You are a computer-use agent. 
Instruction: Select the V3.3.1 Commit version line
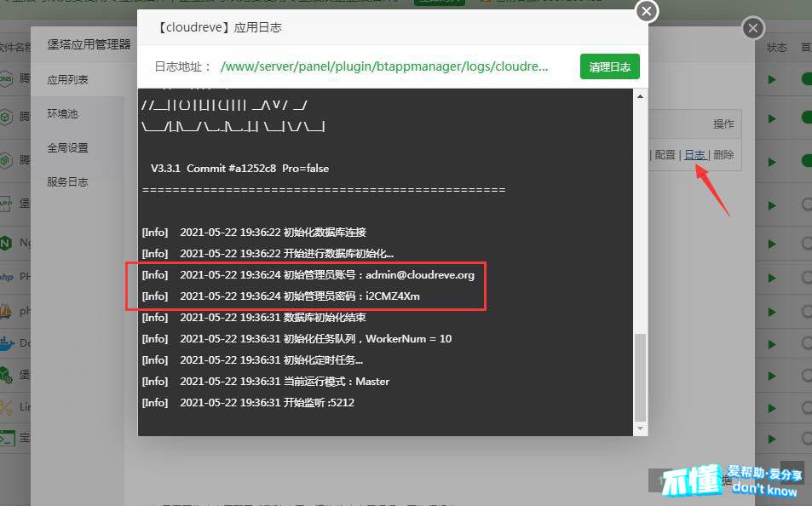tap(239, 169)
